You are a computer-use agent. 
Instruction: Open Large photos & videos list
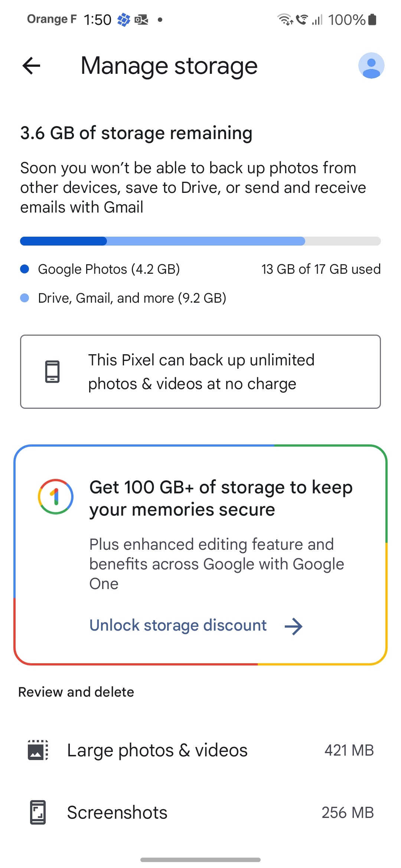coord(157,750)
